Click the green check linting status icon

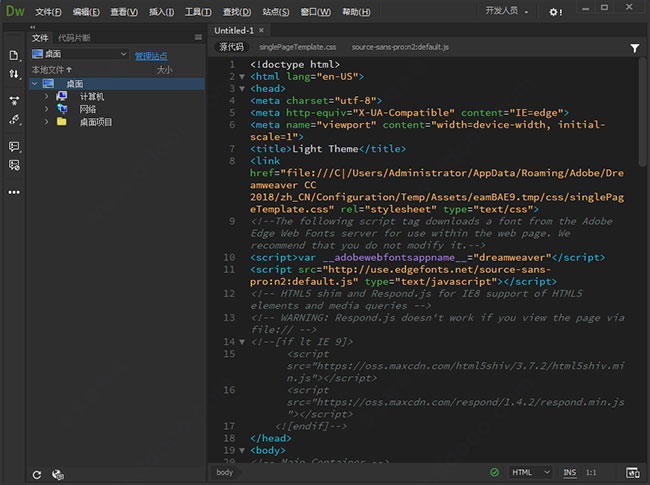coord(494,472)
